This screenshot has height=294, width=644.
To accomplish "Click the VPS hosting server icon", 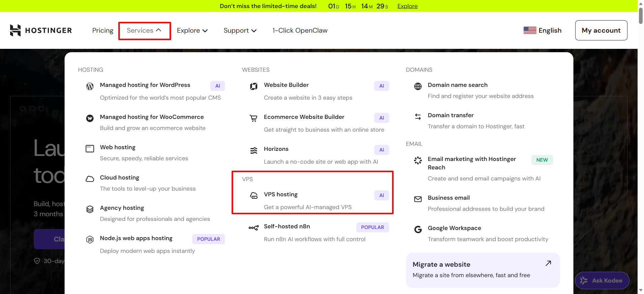I will click(254, 196).
